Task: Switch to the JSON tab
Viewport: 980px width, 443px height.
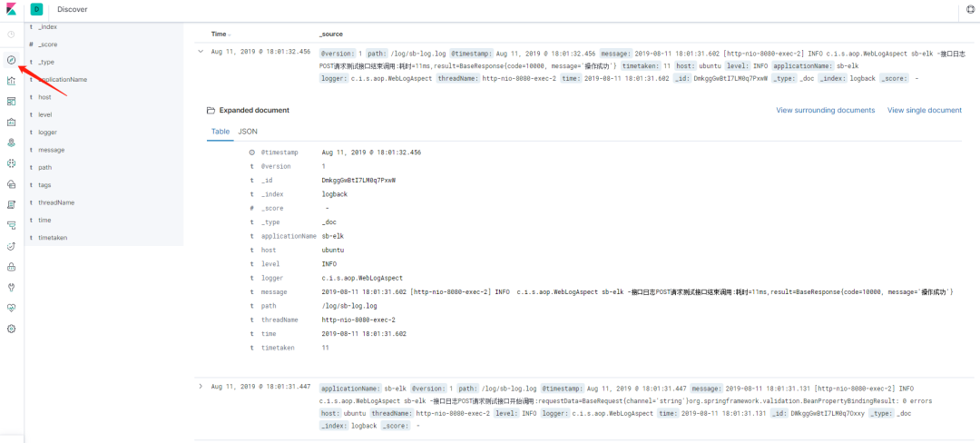Action: (248, 132)
